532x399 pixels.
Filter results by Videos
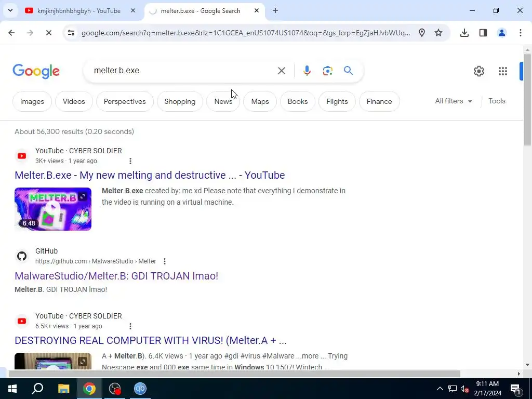[x=74, y=101]
